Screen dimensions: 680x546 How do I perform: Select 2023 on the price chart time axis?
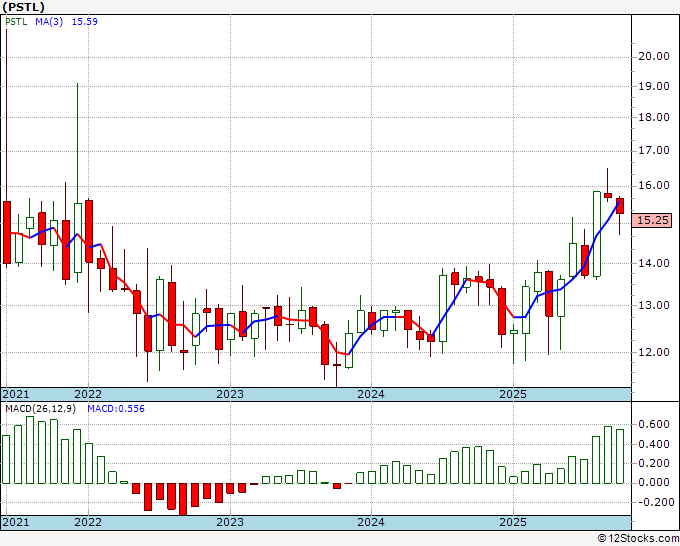[x=230, y=394]
